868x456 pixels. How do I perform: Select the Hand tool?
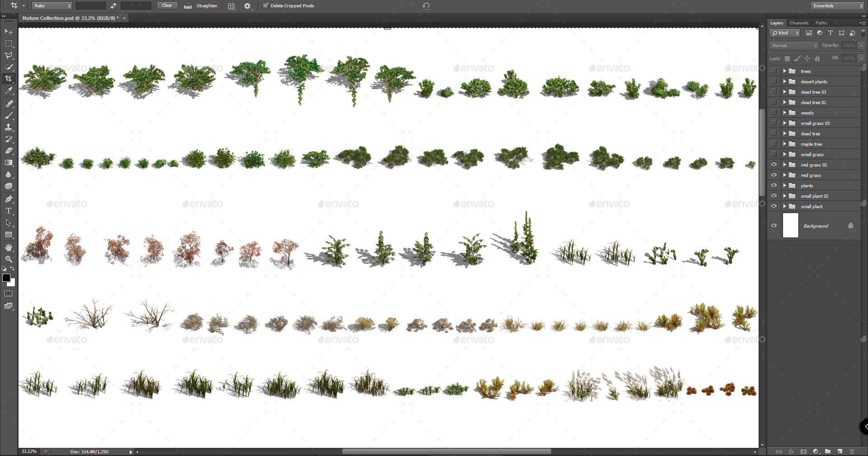[x=9, y=247]
